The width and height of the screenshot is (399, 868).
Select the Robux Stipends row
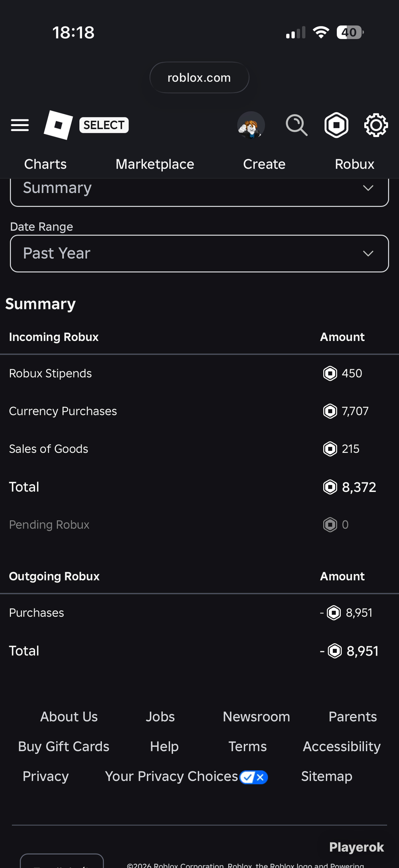click(x=199, y=373)
